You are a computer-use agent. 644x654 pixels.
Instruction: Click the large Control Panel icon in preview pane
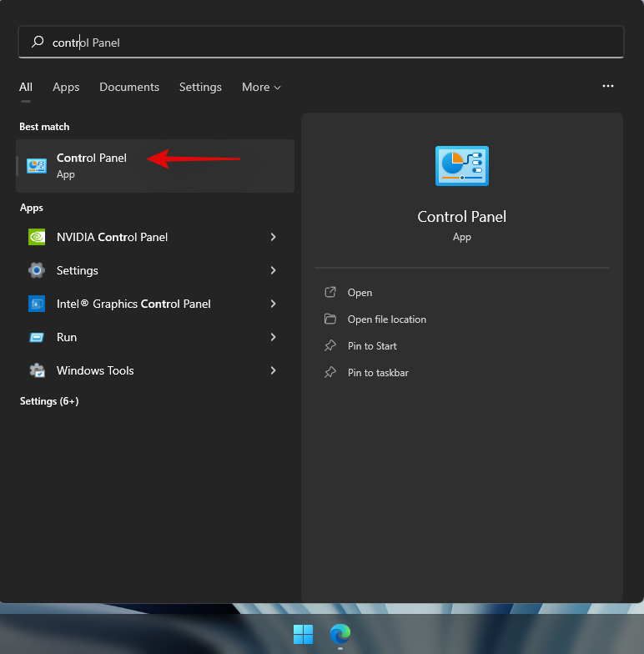tap(461, 165)
